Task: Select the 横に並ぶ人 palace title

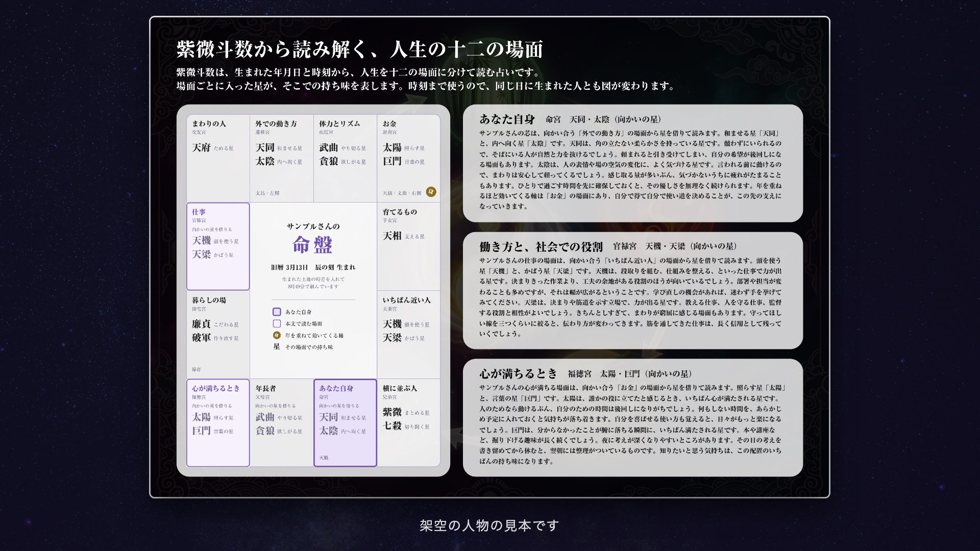Action: point(400,388)
